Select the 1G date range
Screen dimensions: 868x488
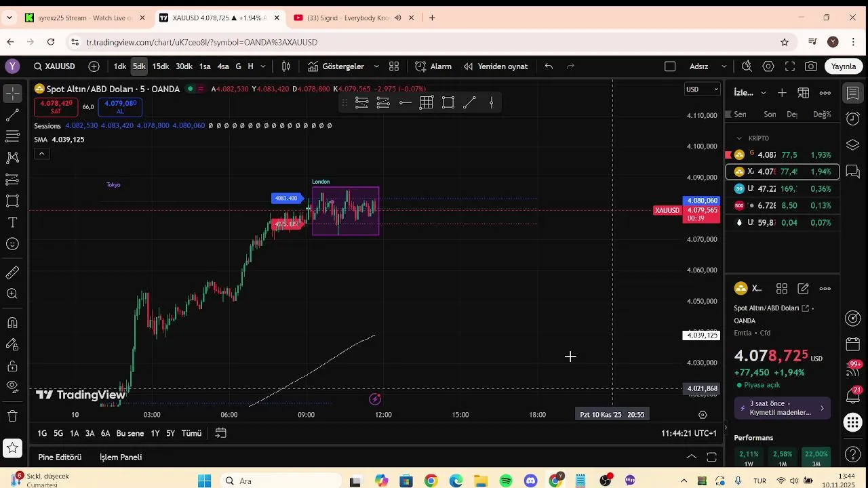pos(42,433)
